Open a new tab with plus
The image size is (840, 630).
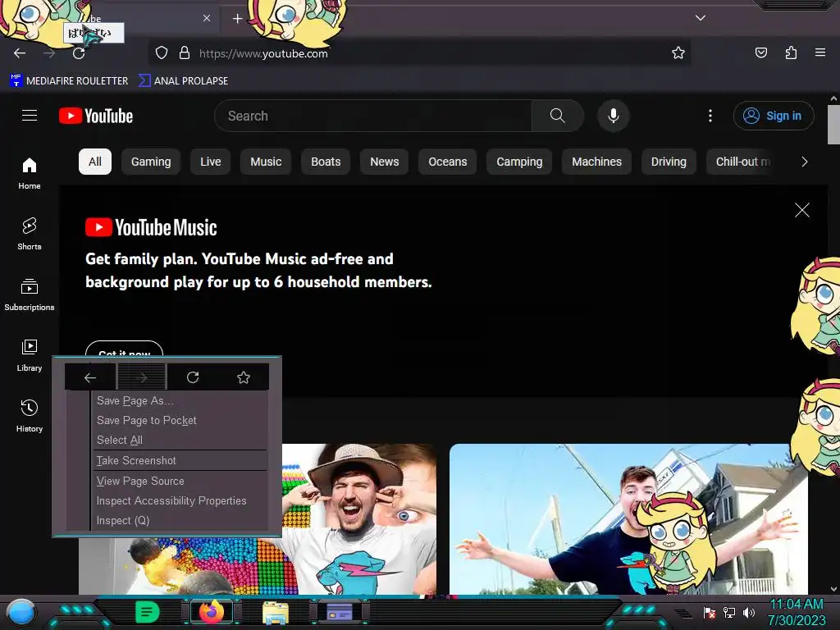pyautogui.click(x=237, y=19)
